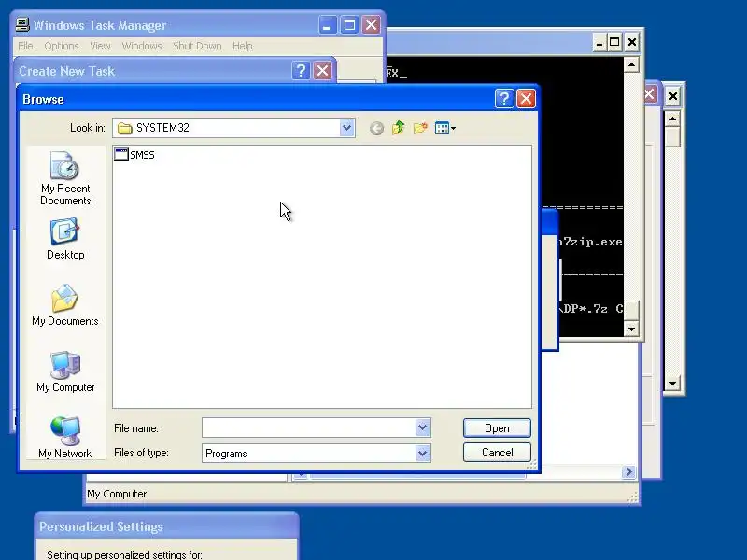747x560 pixels.
Task: Open Task Manager Help menu
Action: tap(243, 46)
